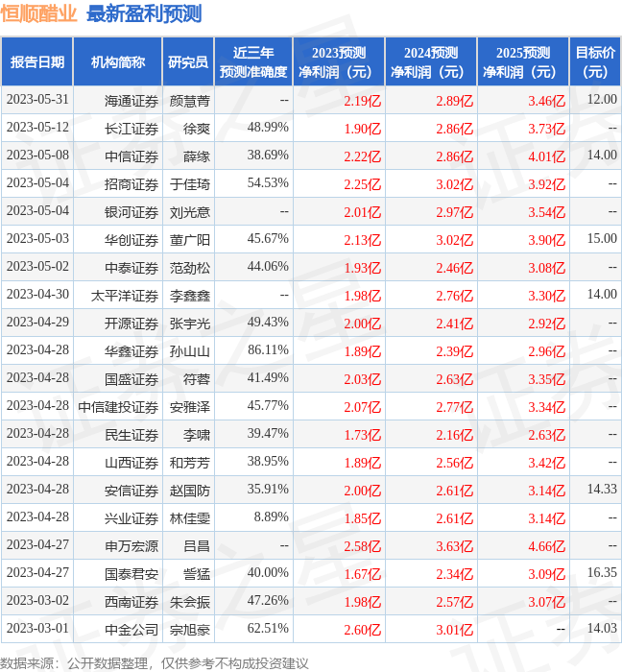This screenshot has height=672, width=622.
Task: Click researcher name 于佳琦
Action: (190, 184)
